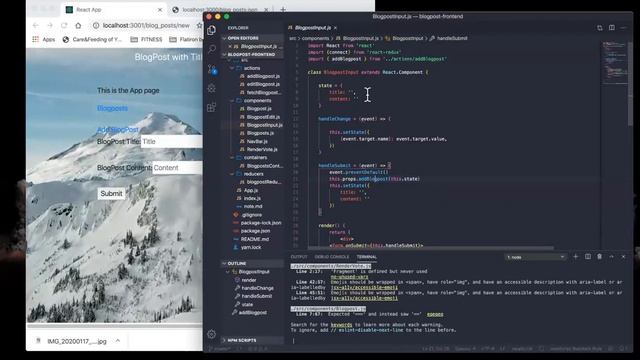Open package.json file

[x=255, y=231]
